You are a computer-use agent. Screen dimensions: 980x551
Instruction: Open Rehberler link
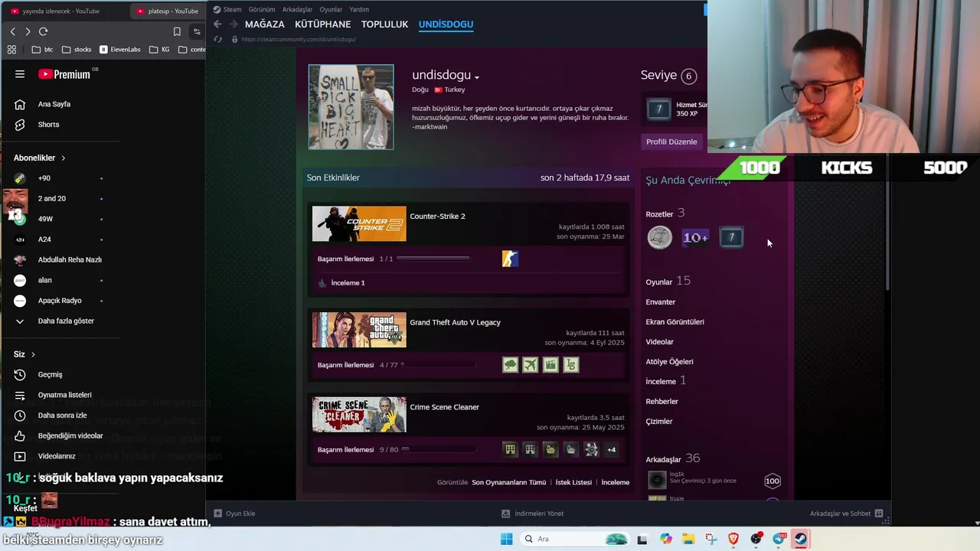tap(662, 402)
